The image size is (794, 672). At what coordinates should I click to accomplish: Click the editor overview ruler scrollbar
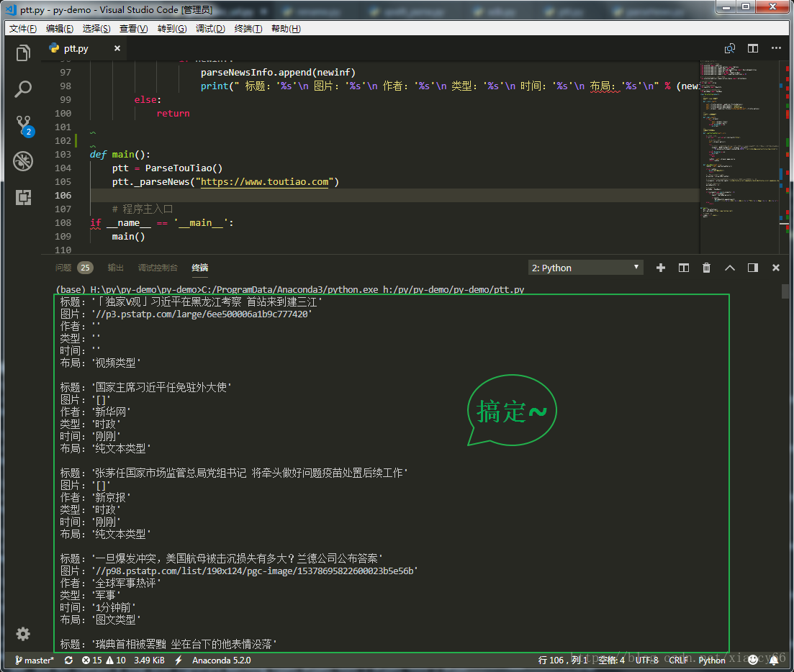[786, 157]
